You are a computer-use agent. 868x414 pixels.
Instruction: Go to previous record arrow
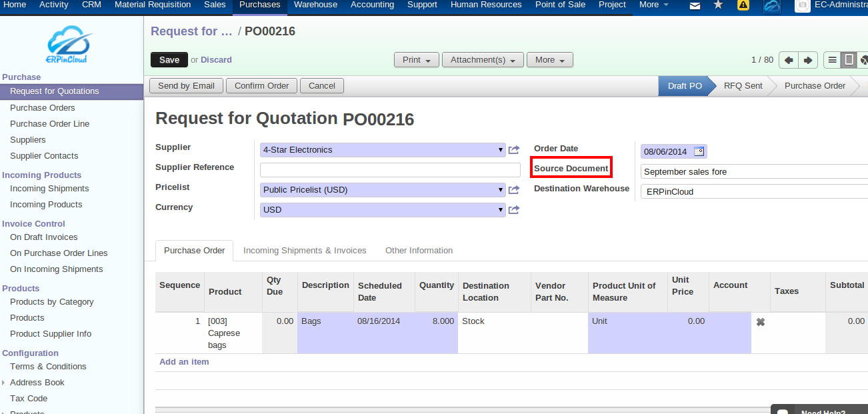tap(789, 60)
